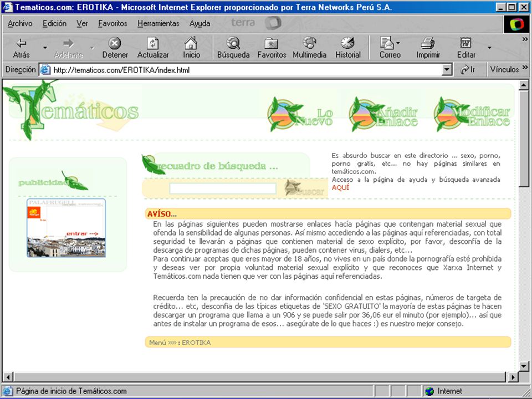Open the Búsqueda search panel
This screenshot has width=532, height=399.
(233, 48)
